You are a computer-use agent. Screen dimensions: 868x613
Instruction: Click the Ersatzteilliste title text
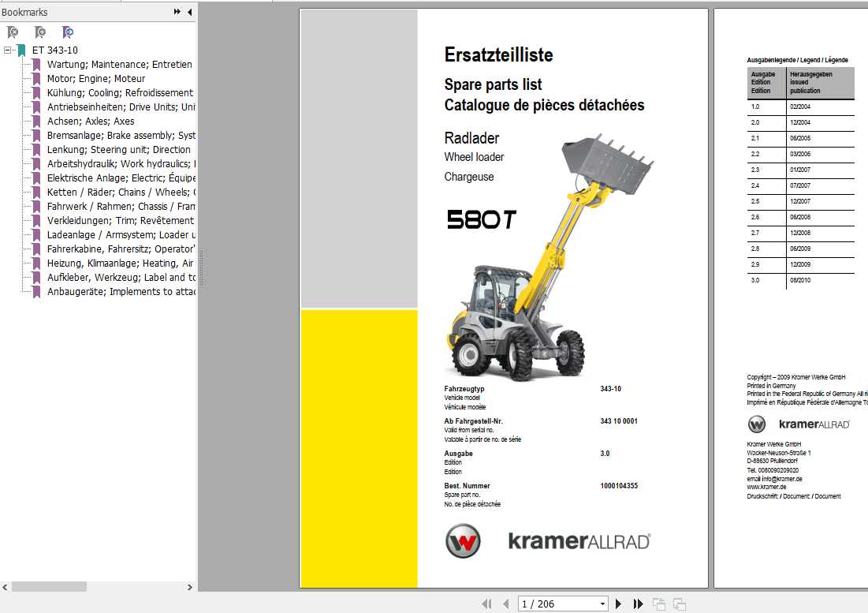(x=498, y=54)
